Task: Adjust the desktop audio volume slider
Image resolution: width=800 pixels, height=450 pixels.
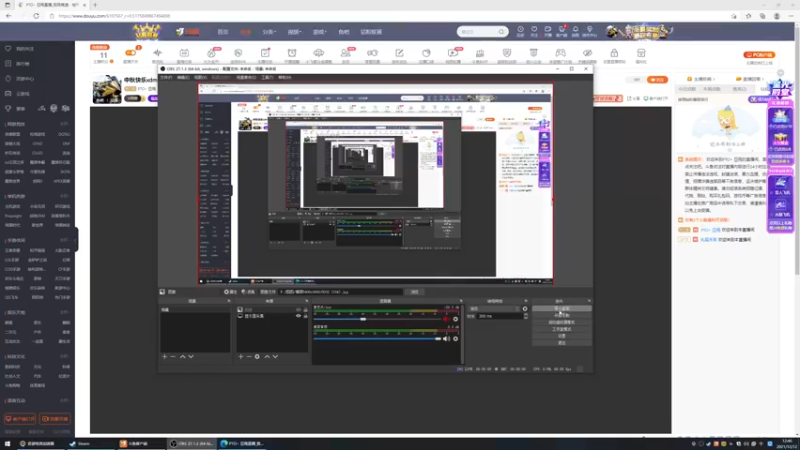Action: pos(377,339)
